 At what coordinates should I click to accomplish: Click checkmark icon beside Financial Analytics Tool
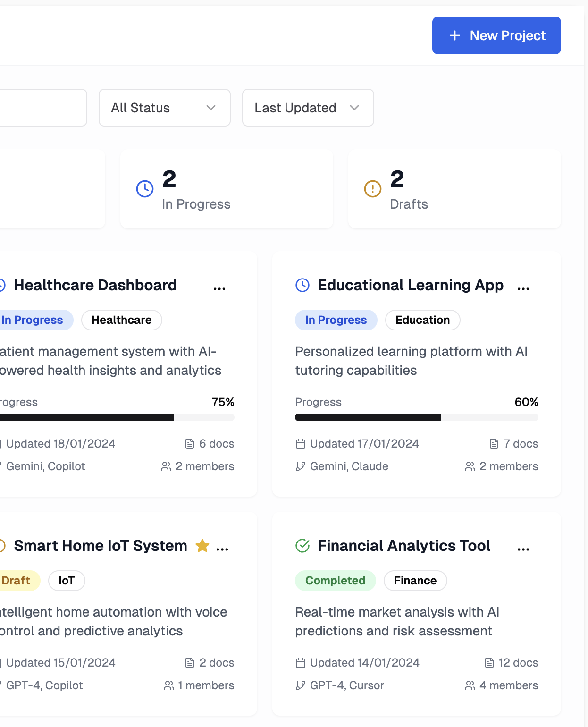click(x=302, y=546)
